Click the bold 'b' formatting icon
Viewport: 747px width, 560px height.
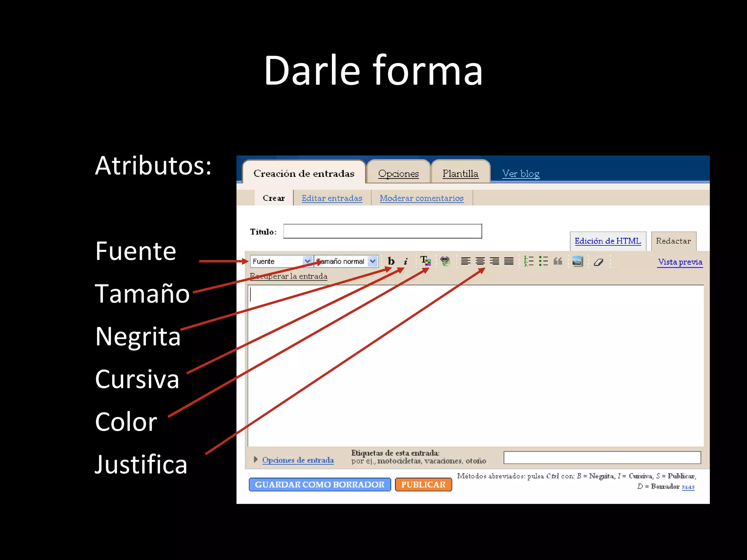391,261
